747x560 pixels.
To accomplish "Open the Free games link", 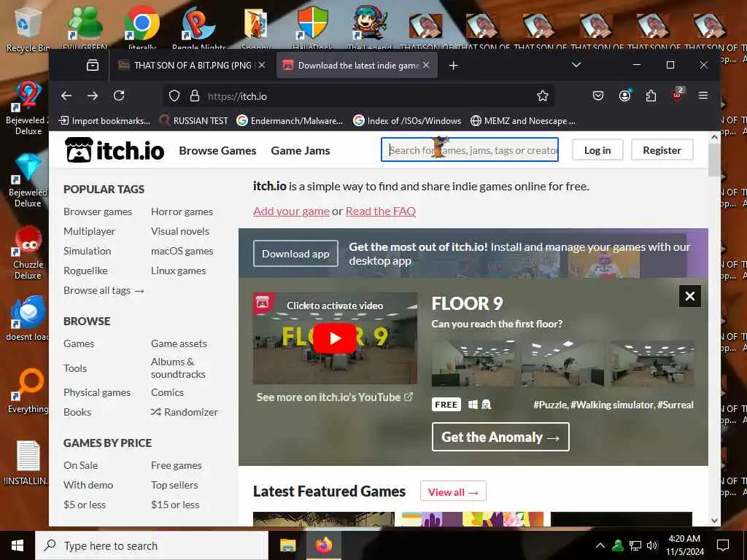I will tap(177, 465).
